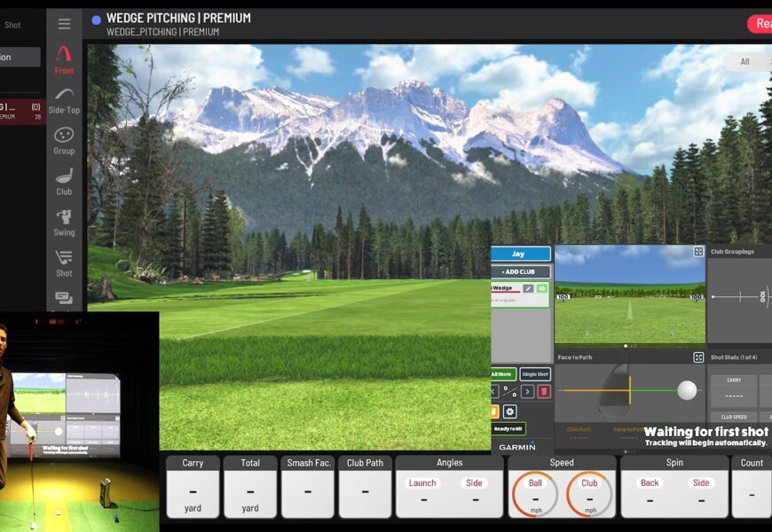Image resolution: width=772 pixels, height=532 pixels.
Task: Click the Club speed gauge
Action: pyautogui.click(x=589, y=494)
